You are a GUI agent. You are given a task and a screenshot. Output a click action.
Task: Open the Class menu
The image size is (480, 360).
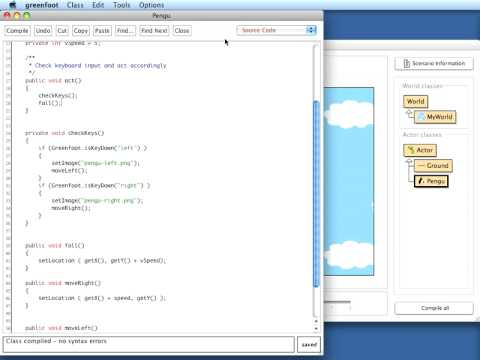pos(75,5)
